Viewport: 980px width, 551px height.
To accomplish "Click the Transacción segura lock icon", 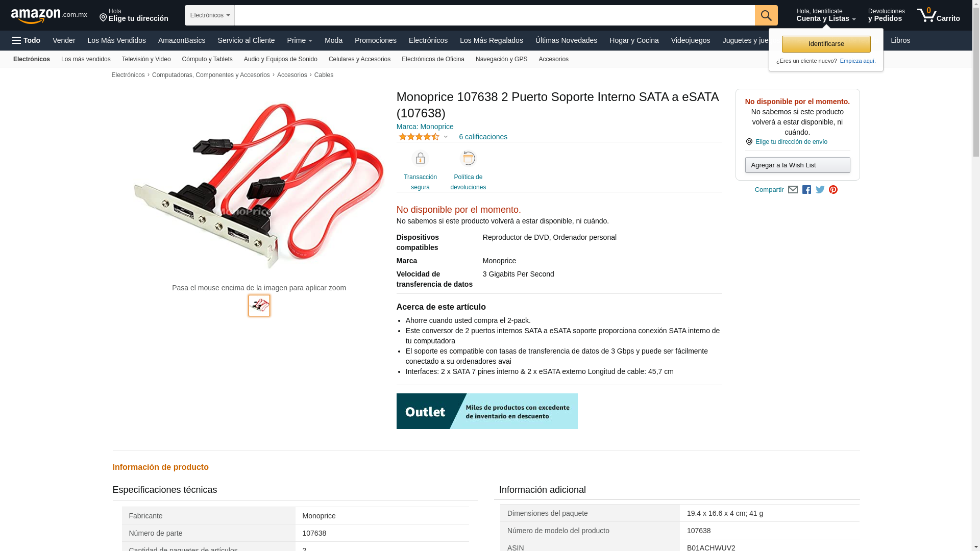I will (420, 159).
